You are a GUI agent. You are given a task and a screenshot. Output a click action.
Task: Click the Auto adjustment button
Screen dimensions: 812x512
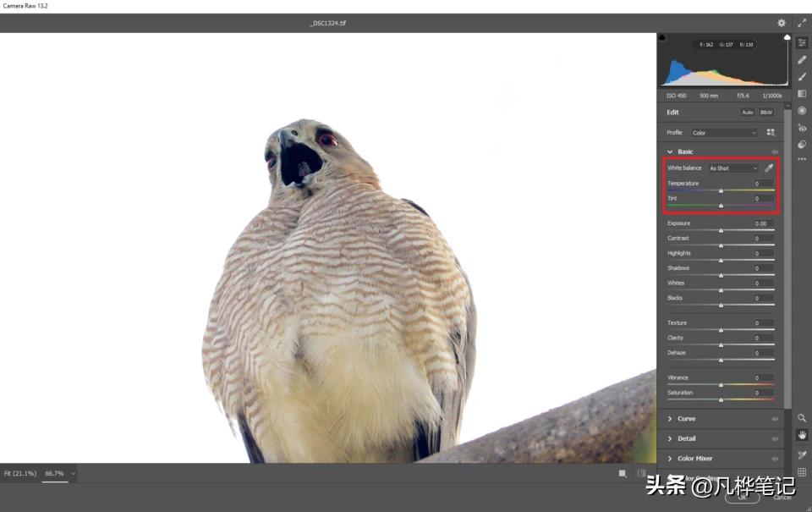[747, 113]
